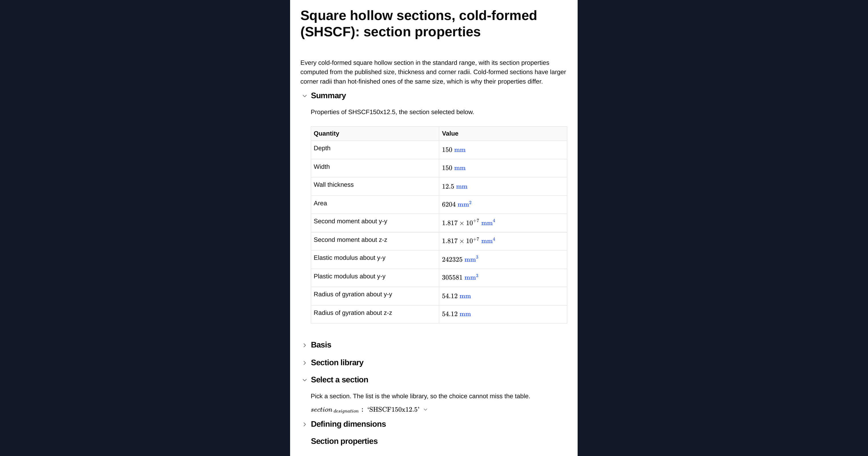Viewport: 868px width, 456px height.
Task: Click mm³ unit for plastic modulus
Action: (x=471, y=277)
